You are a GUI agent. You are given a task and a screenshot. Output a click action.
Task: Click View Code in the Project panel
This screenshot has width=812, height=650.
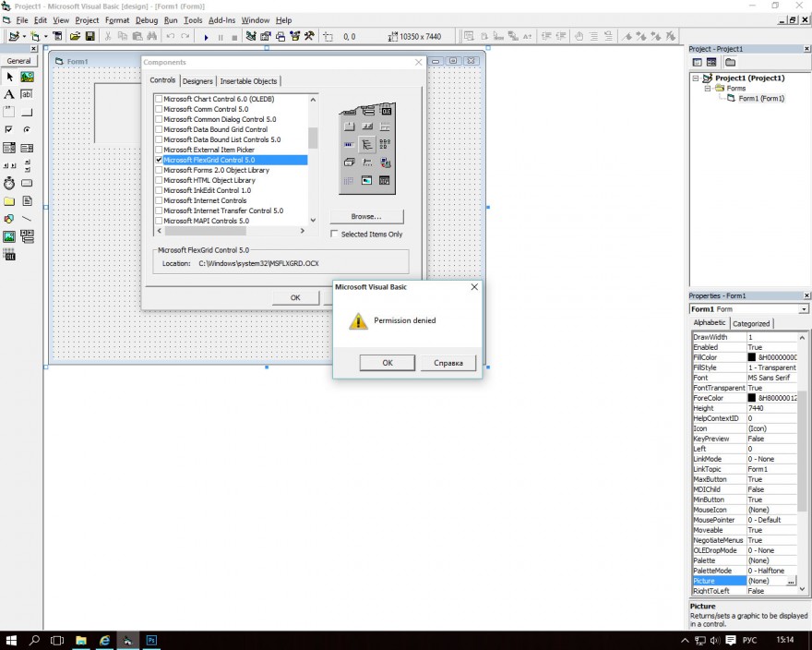[698, 63]
